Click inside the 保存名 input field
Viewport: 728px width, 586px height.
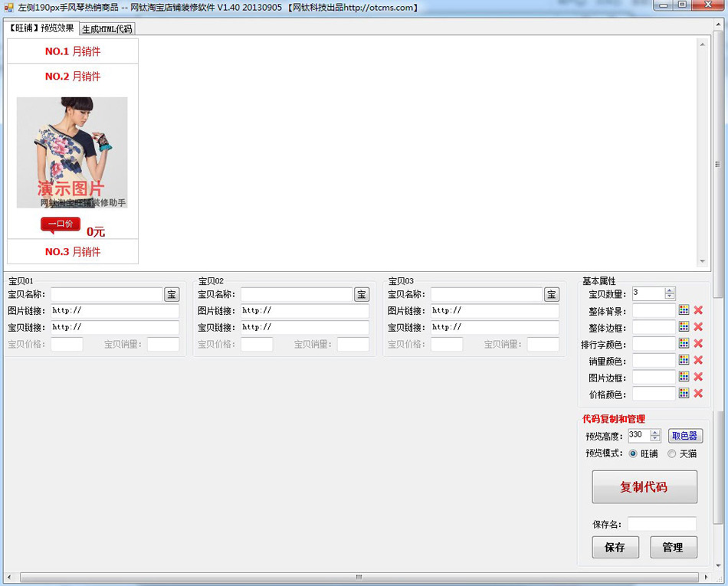tap(661, 525)
